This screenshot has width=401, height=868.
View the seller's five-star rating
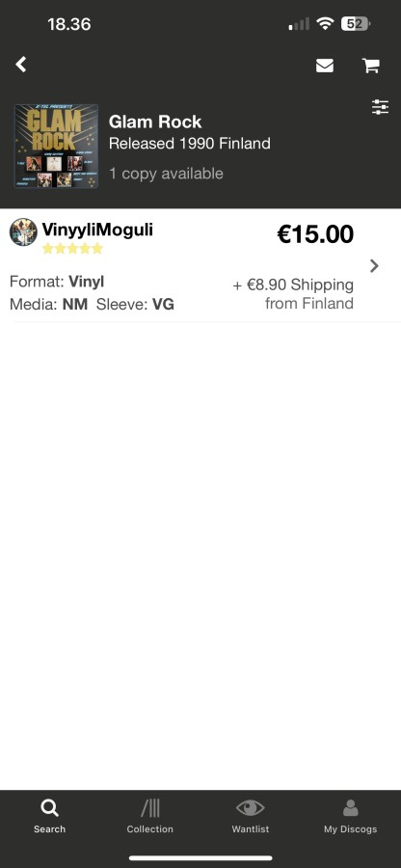[72, 249]
